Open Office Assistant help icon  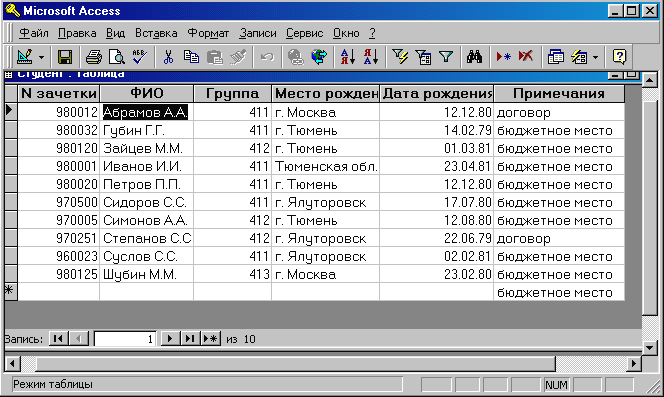pos(619,57)
